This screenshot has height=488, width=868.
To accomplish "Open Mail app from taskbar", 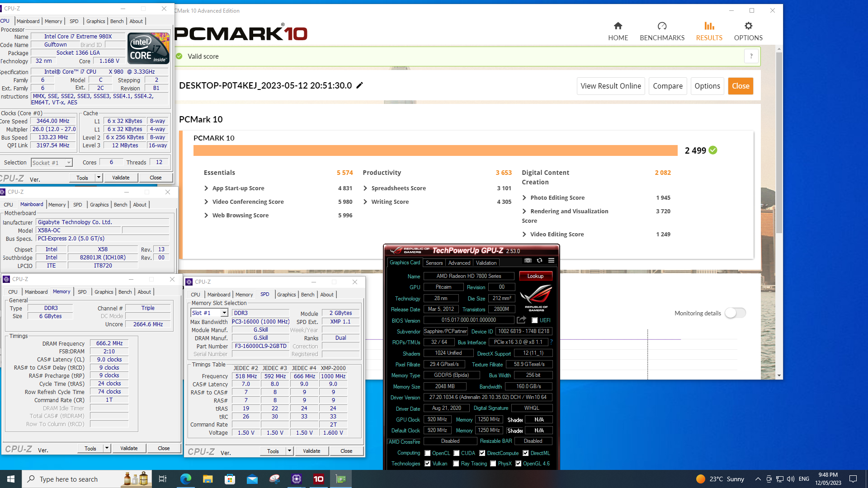I will tap(252, 479).
